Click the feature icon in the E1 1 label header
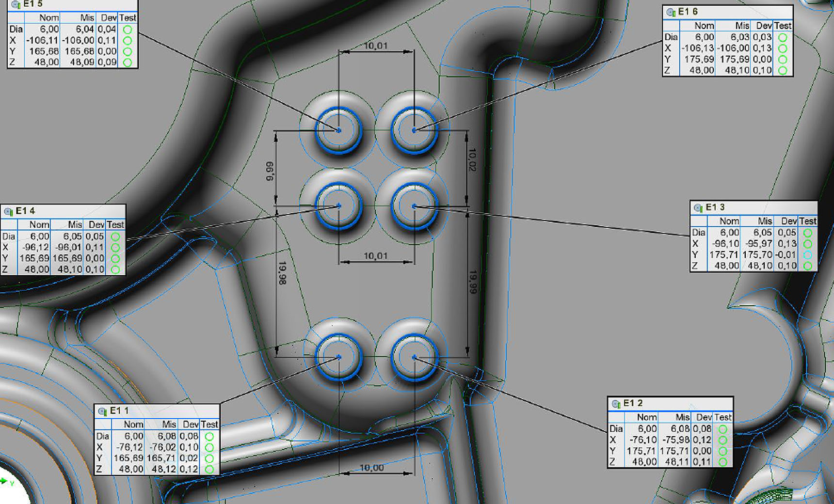 pos(102,411)
